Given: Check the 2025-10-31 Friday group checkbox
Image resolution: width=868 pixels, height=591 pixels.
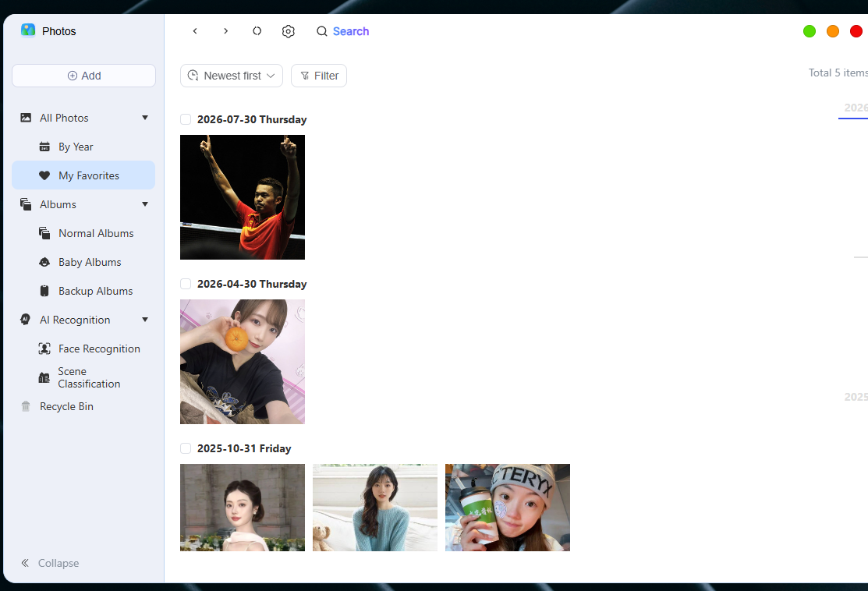Looking at the screenshot, I should pos(186,448).
